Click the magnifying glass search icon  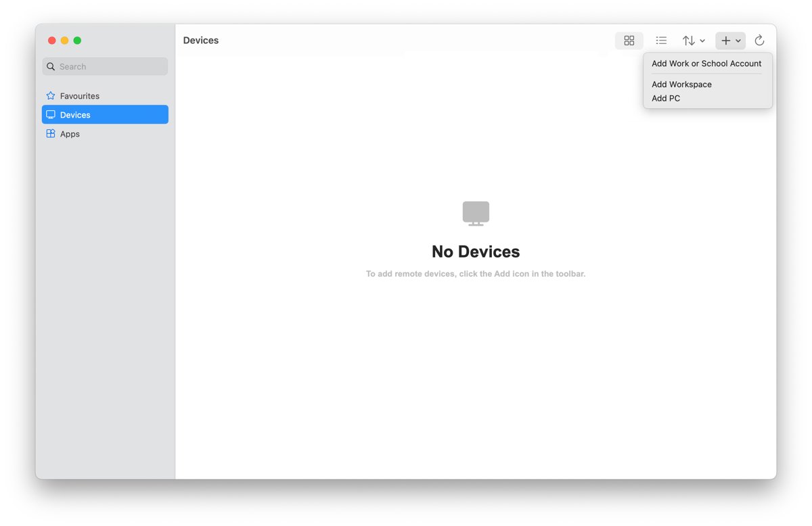(x=51, y=67)
